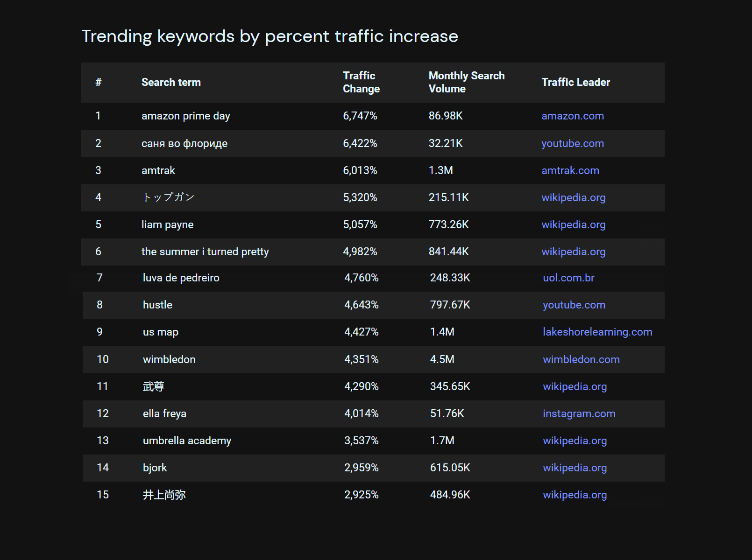The width and height of the screenshot is (752, 560).
Task: Click wikipedia.org link for liam payne
Action: tap(573, 224)
